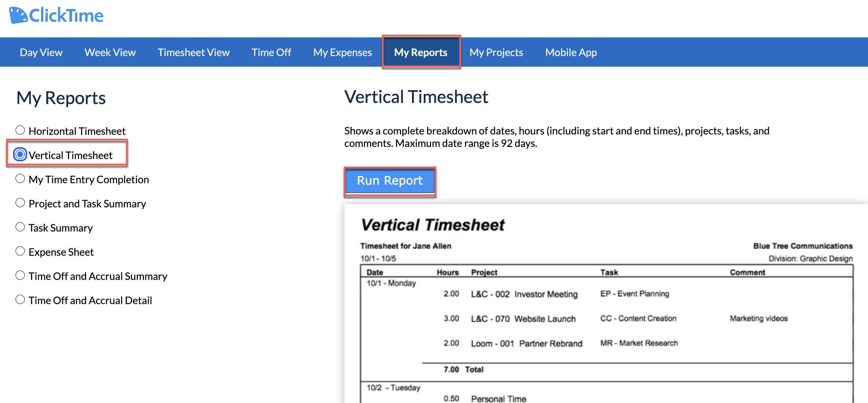Click the Vertical Timesheet preview title
Image resolution: width=868 pixels, height=403 pixels.
pyautogui.click(x=433, y=225)
